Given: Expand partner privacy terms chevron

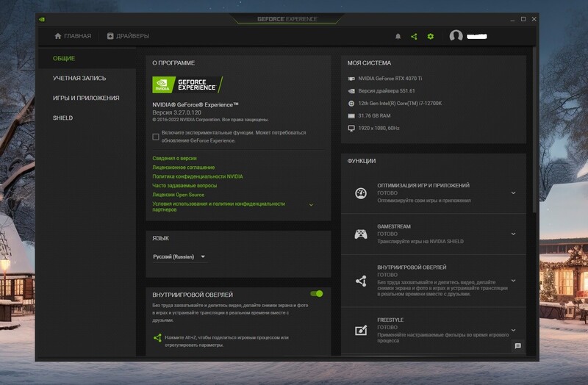Looking at the screenshot, I should point(311,205).
